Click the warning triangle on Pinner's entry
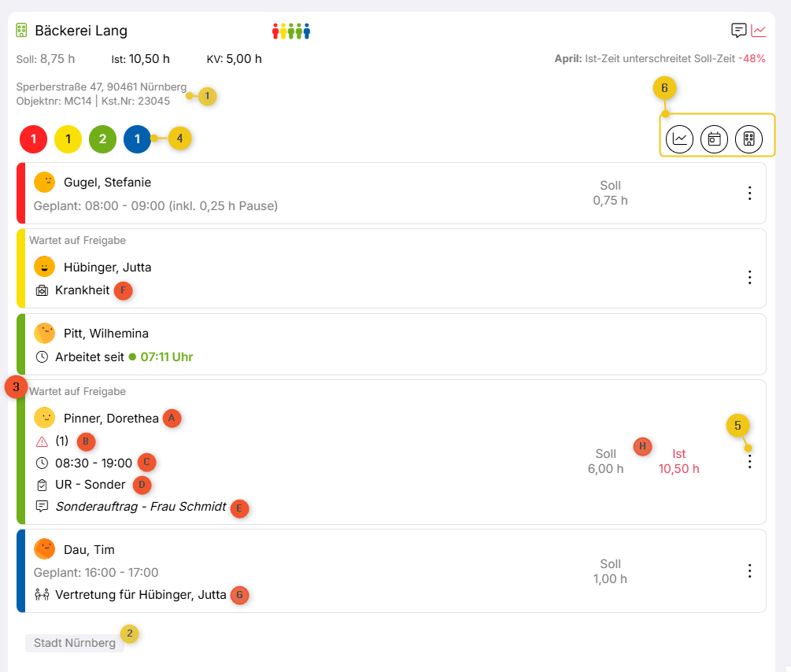 pyautogui.click(x=42, y=441)
